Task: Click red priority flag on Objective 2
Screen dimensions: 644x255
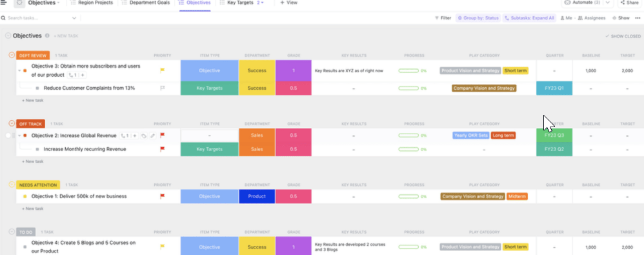Action: pyautogui.click(x=162, y=136)
